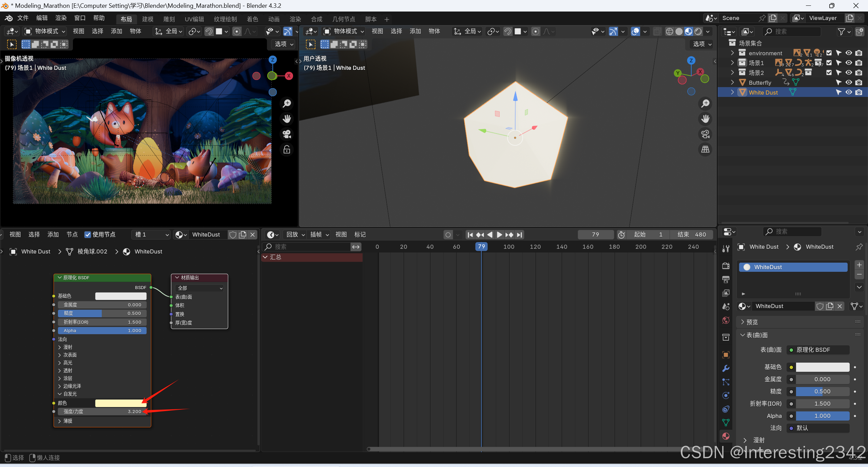The image size is (868, 467).
Task: Click the zoom magnifier in the right viewport
Action: (x=706, y=104)
